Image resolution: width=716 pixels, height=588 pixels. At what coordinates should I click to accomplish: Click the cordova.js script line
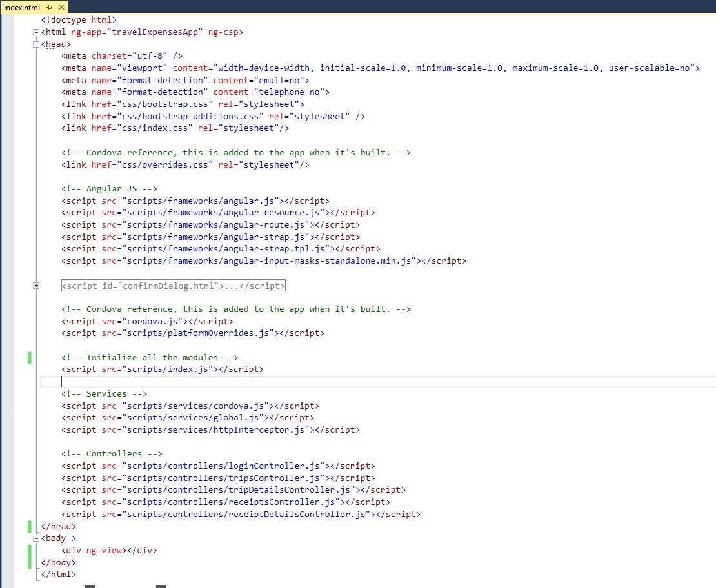147,321
